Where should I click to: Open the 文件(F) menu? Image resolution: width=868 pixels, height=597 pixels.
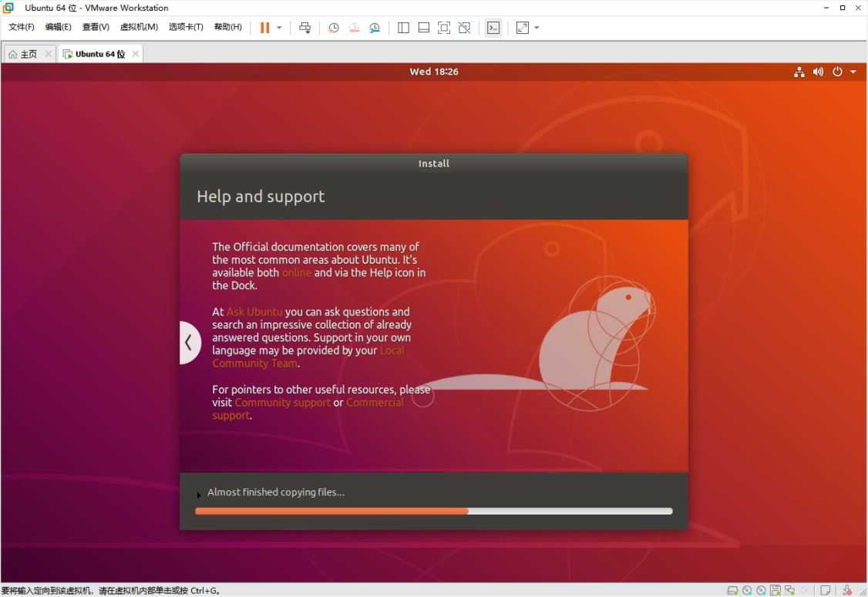click(22, 27)
